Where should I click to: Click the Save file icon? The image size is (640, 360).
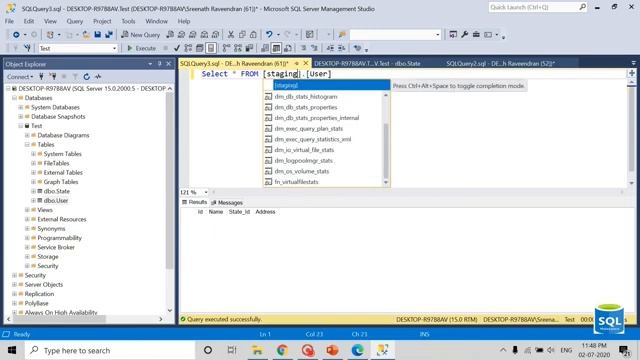tap(98, 35)
